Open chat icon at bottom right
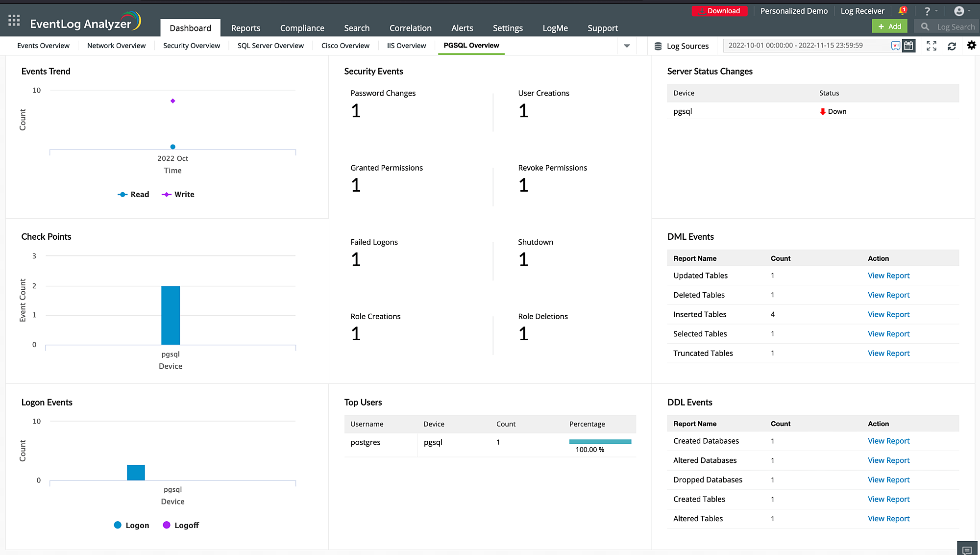The height and width of the screenshot is (555, 980). click(967, 550)
